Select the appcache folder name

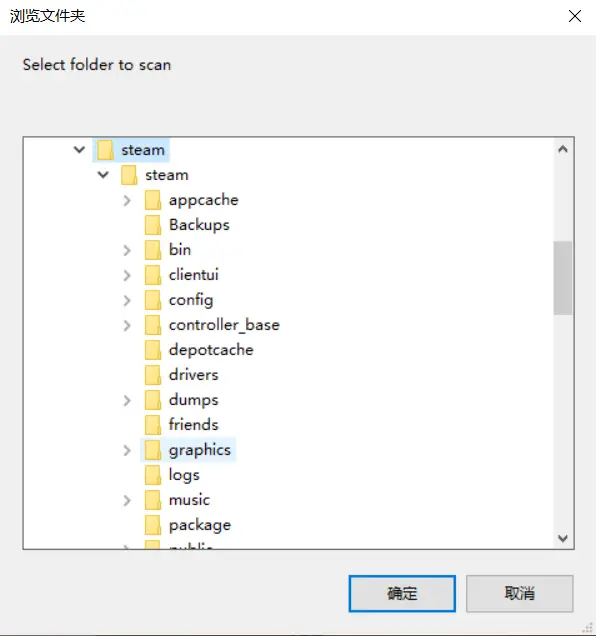tap(204, 200)
